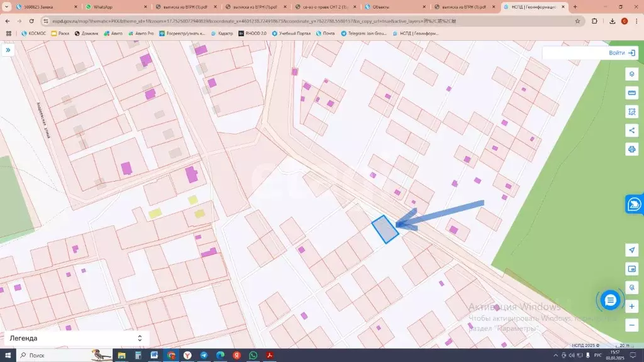
Task: Open the Chrome profile avatar
Action: [x=625, y=21]
